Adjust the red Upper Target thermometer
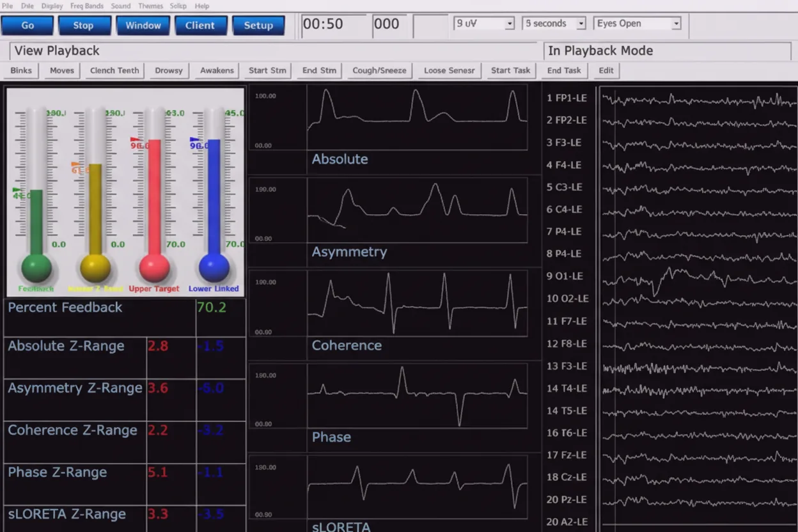 tap(154, 195)
